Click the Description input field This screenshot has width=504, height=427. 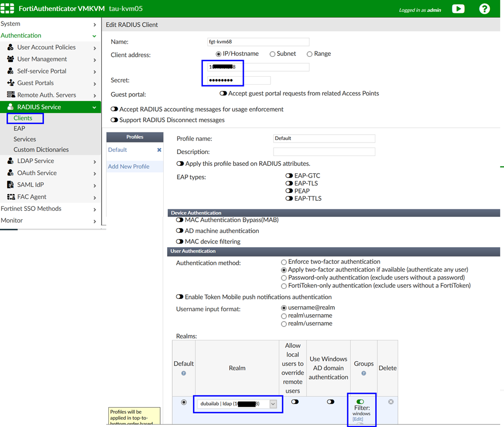(324, 152)
